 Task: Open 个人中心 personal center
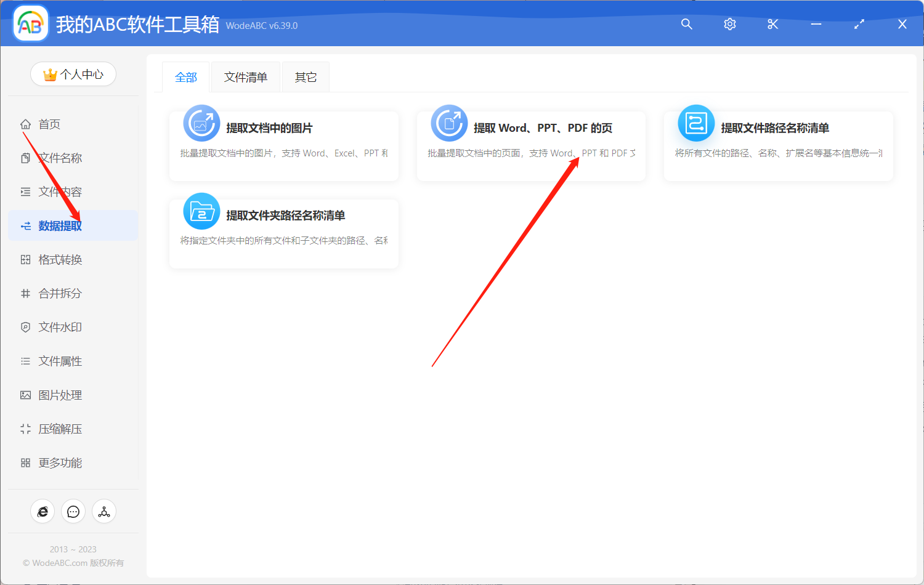click(x=73, y=73)
